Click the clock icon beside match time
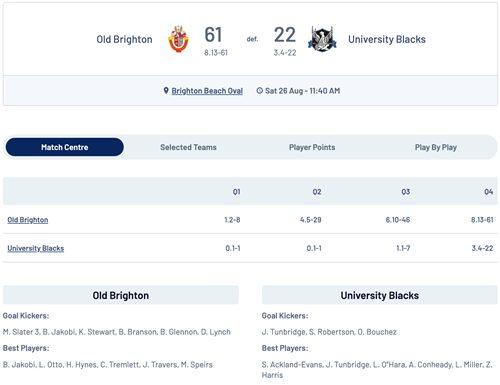 pos(259,91)
